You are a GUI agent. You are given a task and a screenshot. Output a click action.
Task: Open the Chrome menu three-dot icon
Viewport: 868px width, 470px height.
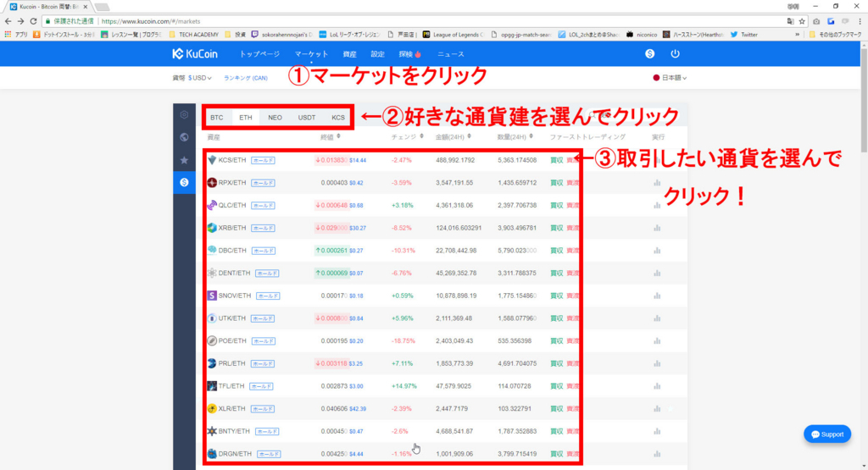pyautogui.click(x=860, y=21)
